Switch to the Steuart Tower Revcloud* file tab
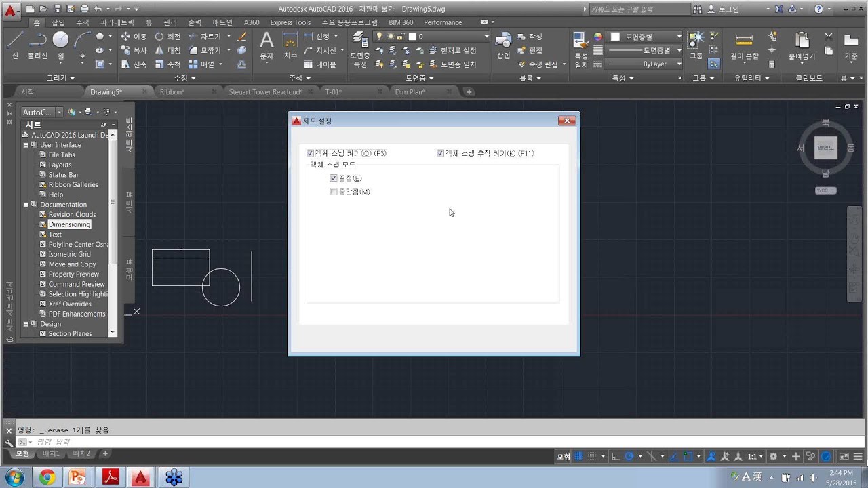The image size is (868, 488). 267,92
